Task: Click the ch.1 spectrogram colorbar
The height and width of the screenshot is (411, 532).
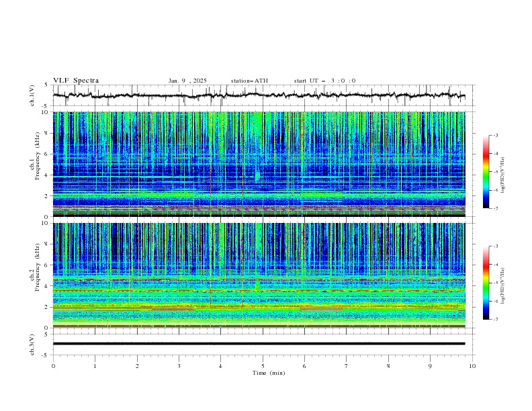Action: [486, 172]
